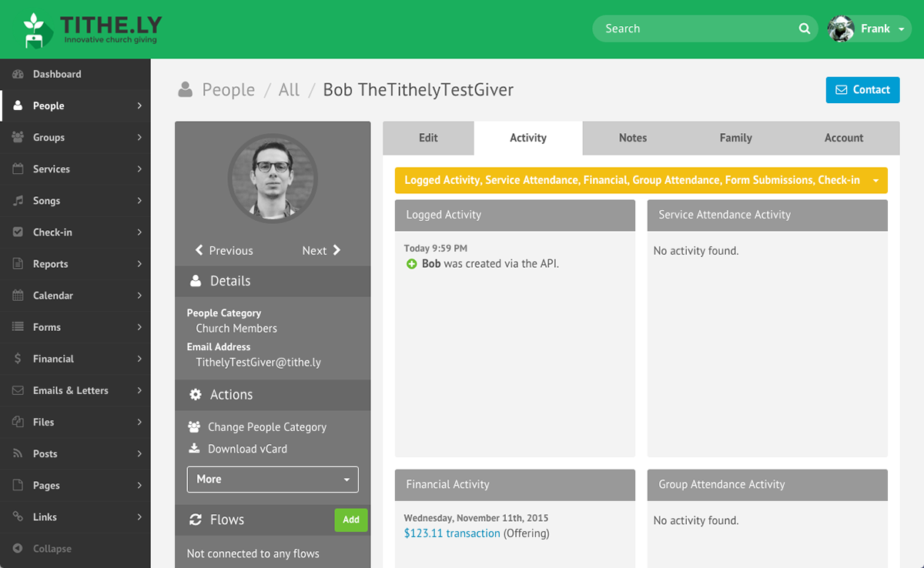Image resolution: width=924 pixels, height=568 pixels.
Task: Click the Add button under Flows
Action: 351,520
